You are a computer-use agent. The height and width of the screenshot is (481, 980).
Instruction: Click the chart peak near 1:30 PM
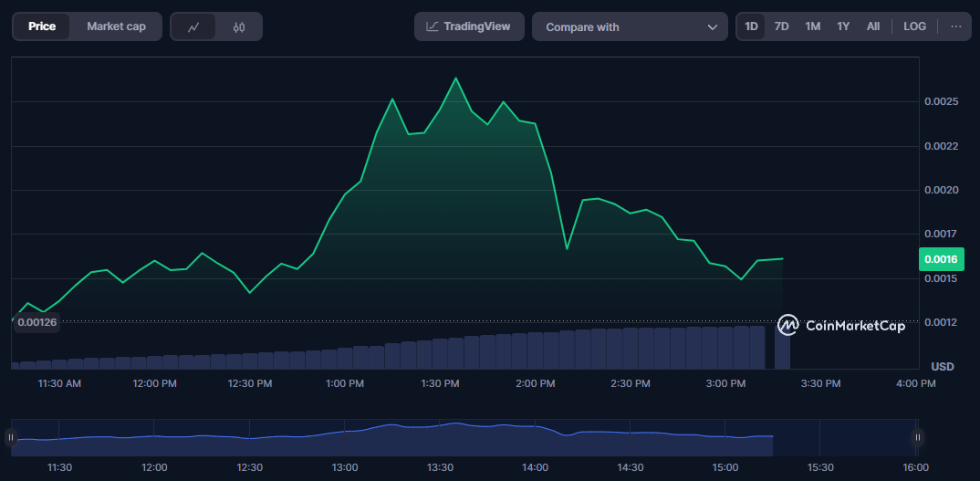pyautogui.click(x=455, y=78)
